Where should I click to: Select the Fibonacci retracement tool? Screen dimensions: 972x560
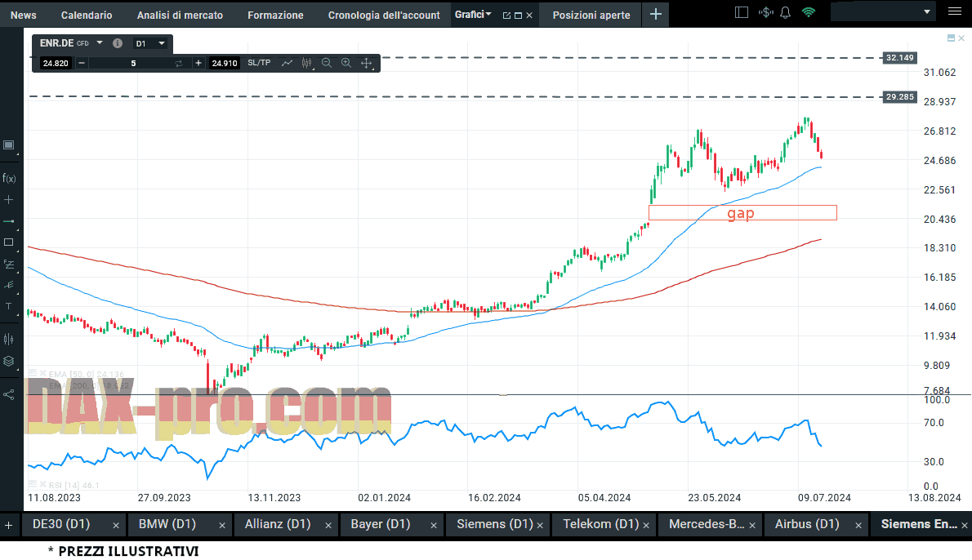click(9, 264)
